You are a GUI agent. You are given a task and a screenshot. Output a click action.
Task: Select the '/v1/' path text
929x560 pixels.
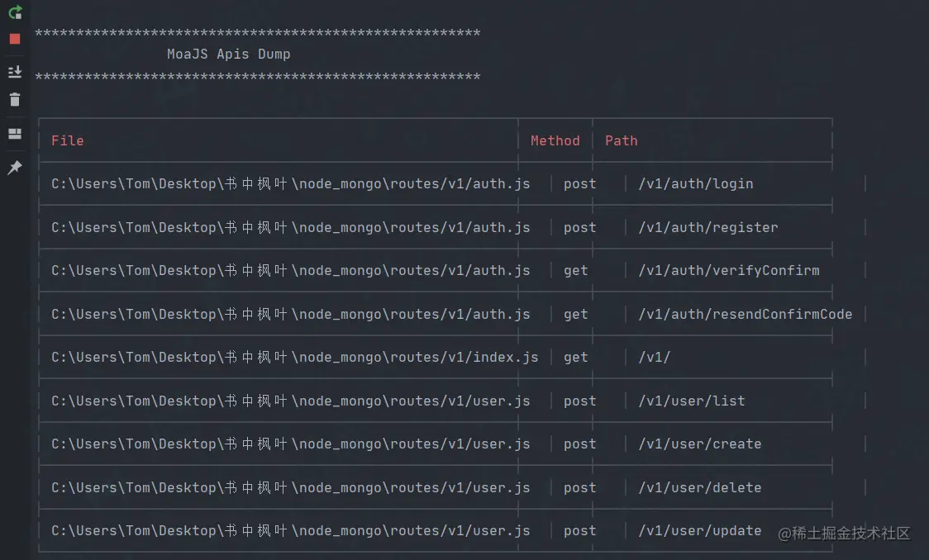click(654, 358)
